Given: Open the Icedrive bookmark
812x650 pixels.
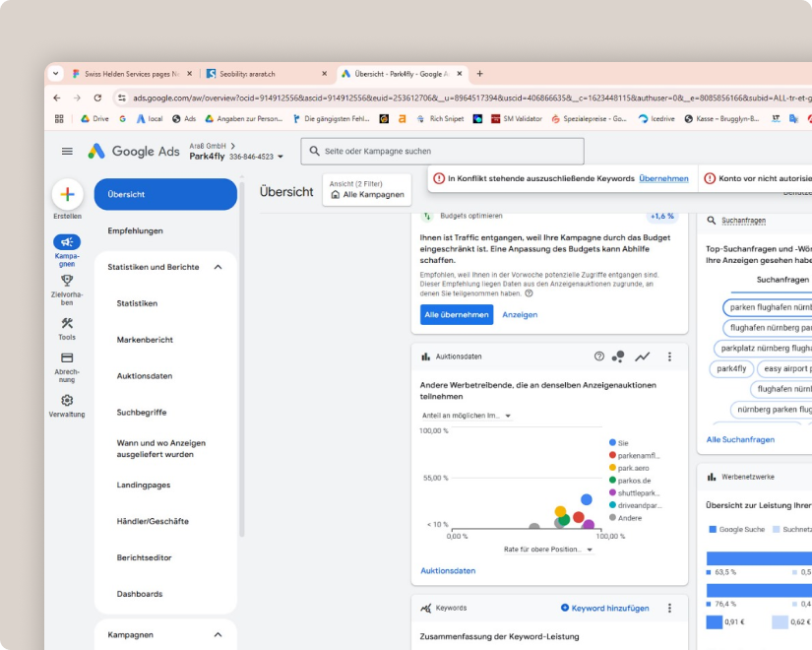Looking at the screenshot, I should 656,119.
